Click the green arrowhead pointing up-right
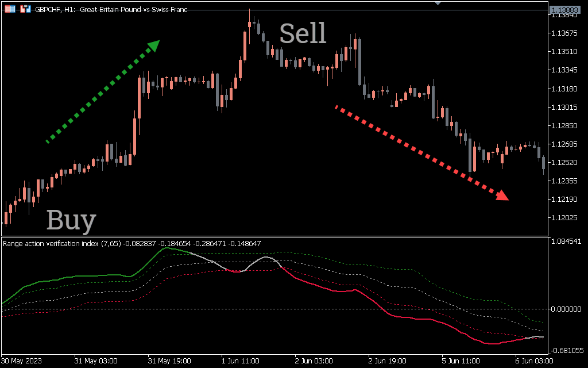The height and width of the screenshot is (368, 588). (153, 46)
